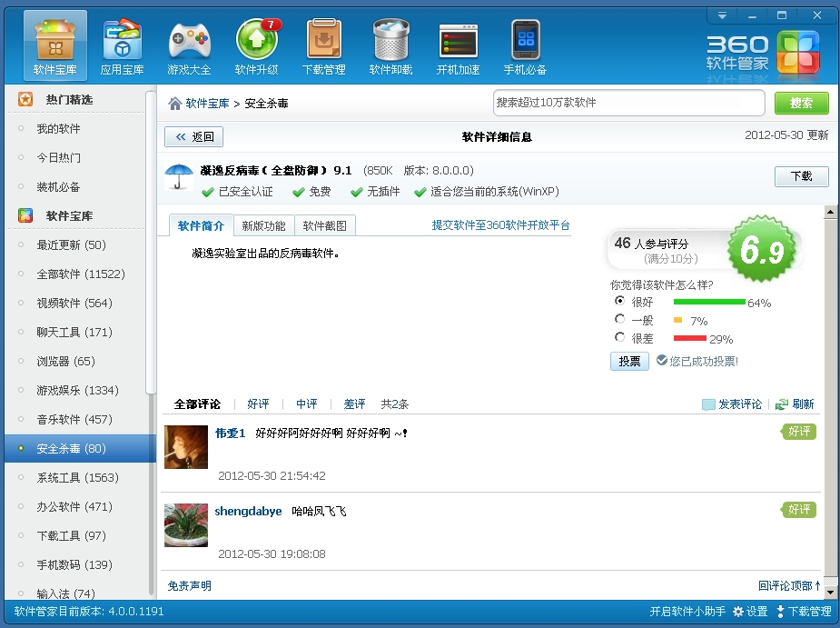Select 办公软件 (471) category
840x628 pixels.
pos(75,506)
